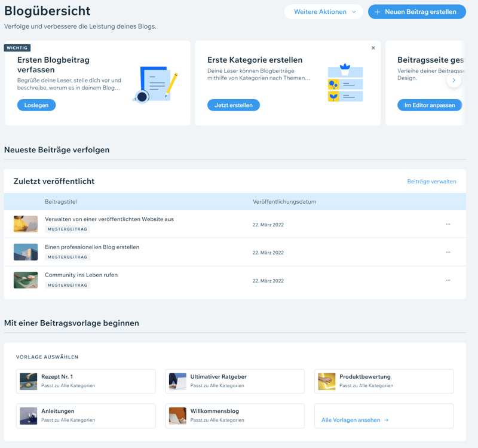Open options menu for Verwalten von einer Website post
Screen dimensions: 478x448
pyautogui.click(x=448, y=225)
